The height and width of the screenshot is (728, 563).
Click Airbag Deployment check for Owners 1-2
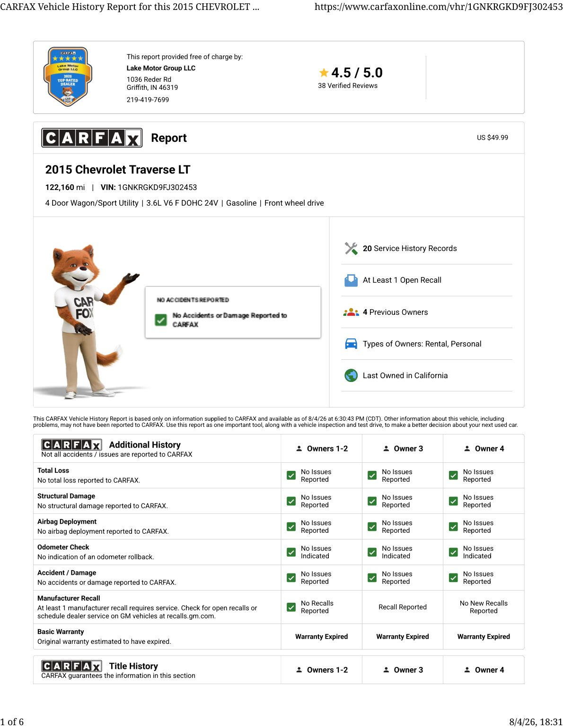291,527
